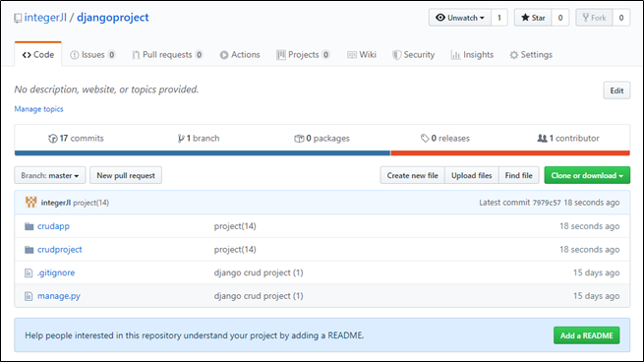View 1 contributor
Viewport: 644px width, 362px height.
pyautogui.click(x=568, y=139)
